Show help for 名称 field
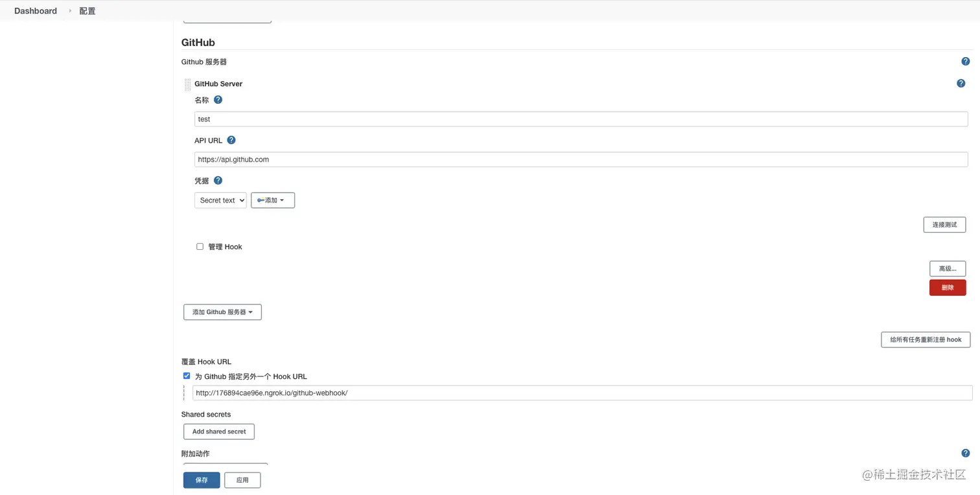Viewport: 980px width, 495px height. coord(218,100)
